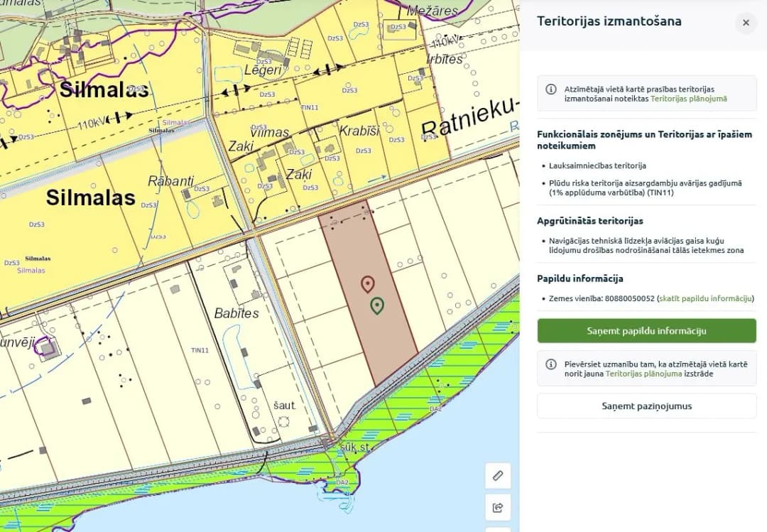Click the Navigācijas tehniskā līdzekļa list item
The width and height of the screenshot is (767, 532).
pos(646,245)
